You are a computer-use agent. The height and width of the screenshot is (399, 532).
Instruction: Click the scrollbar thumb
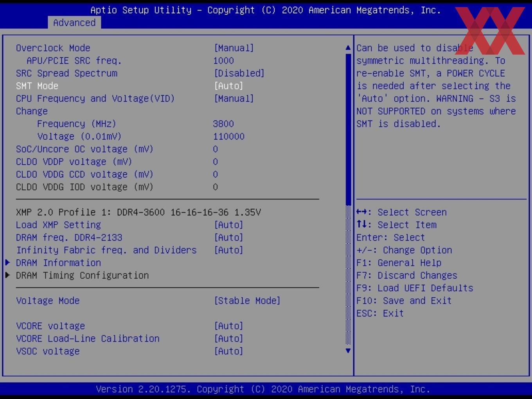(348, 129)
